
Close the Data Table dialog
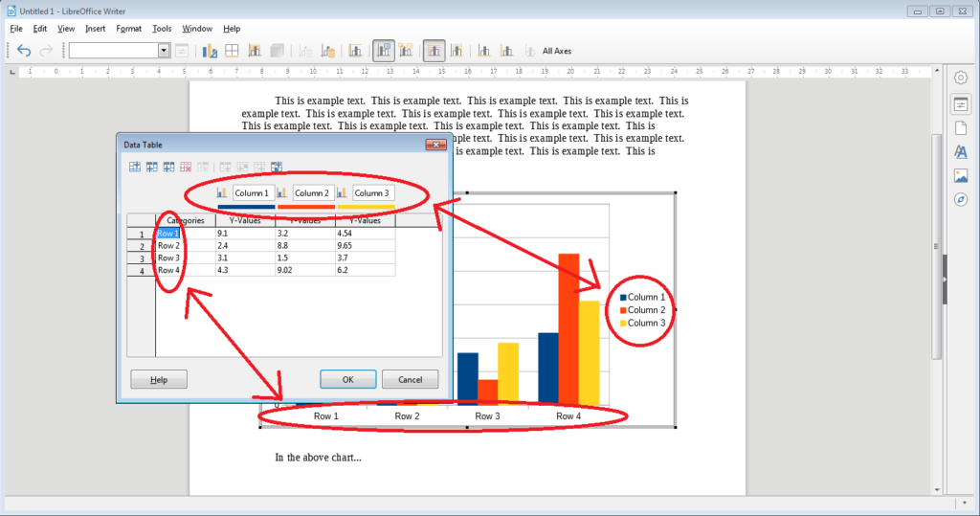435,145
